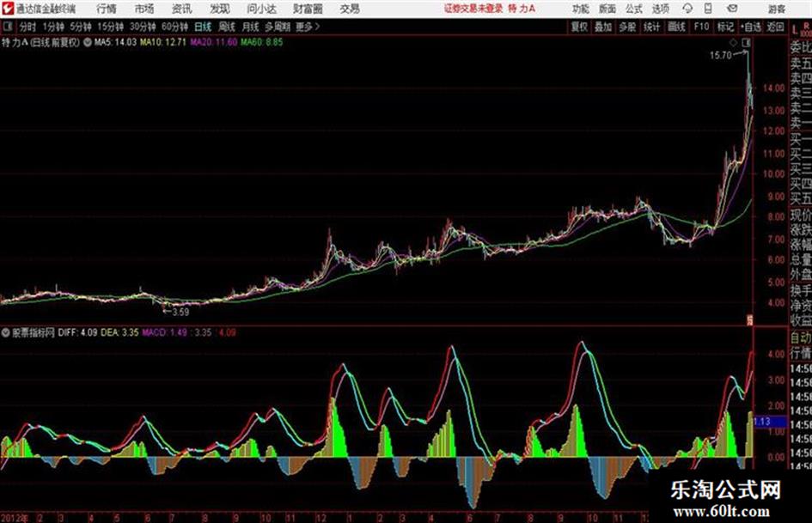Expand the 更多 period options
Image resolution: width=812 pixels, height=523 pixels.
[308, 27]
